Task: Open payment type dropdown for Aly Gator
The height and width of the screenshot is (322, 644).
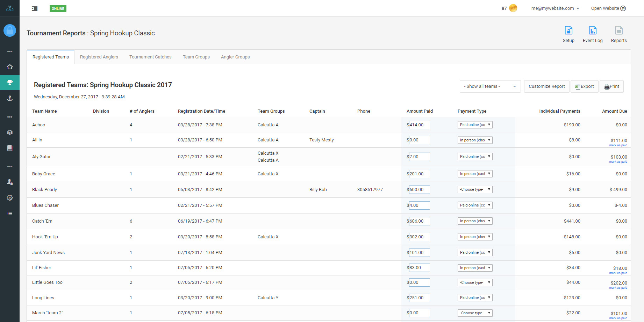Action: point(475,157)
